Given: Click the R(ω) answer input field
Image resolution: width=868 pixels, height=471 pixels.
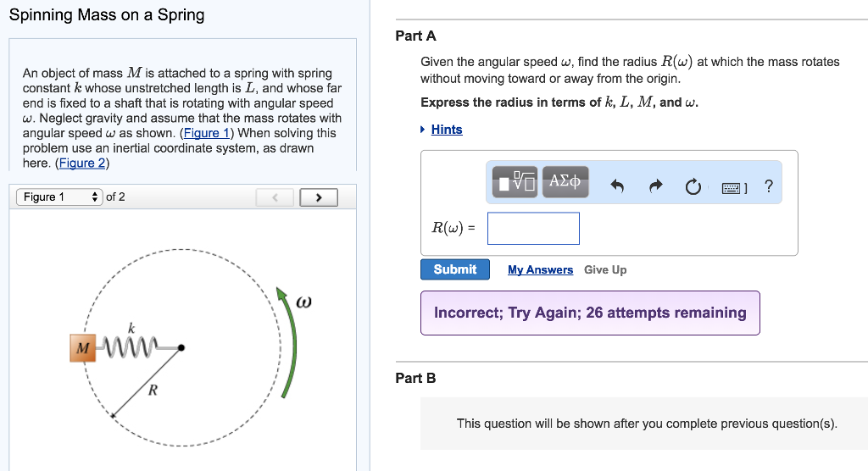Looking at the screenshot, I should click(533, 228).
